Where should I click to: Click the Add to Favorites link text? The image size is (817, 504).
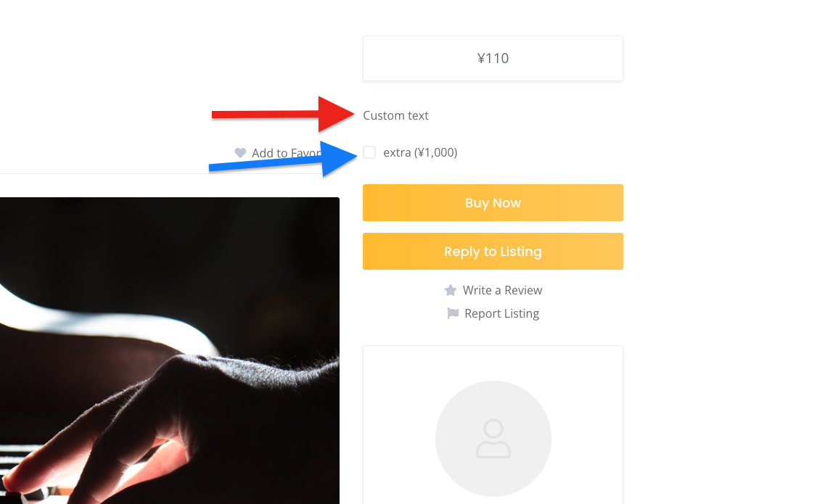(286, 153)
